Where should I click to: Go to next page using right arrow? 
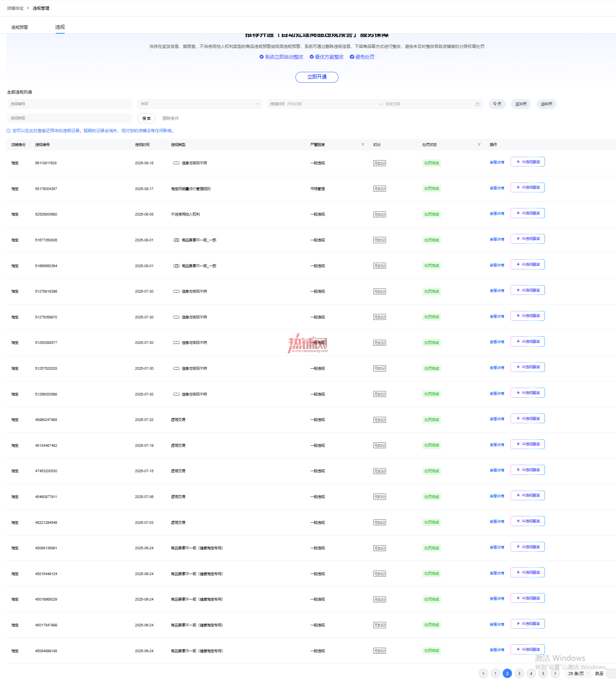(x=555, y=674)
